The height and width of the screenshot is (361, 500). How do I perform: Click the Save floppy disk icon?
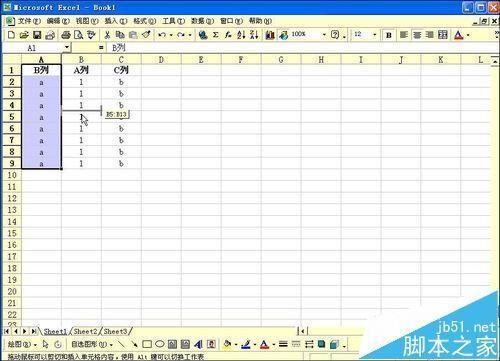tap(37, 35)
